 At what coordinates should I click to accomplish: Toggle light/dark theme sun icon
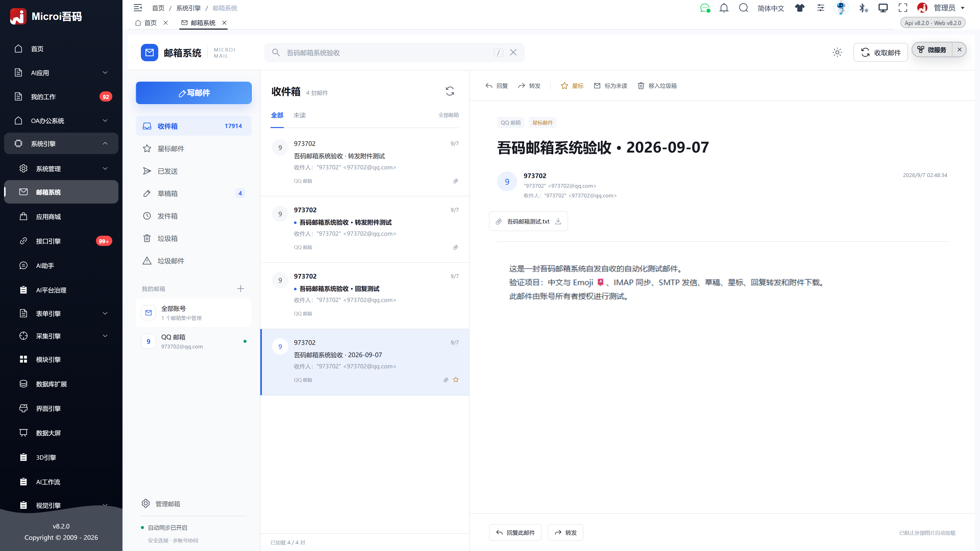point(837,53)
